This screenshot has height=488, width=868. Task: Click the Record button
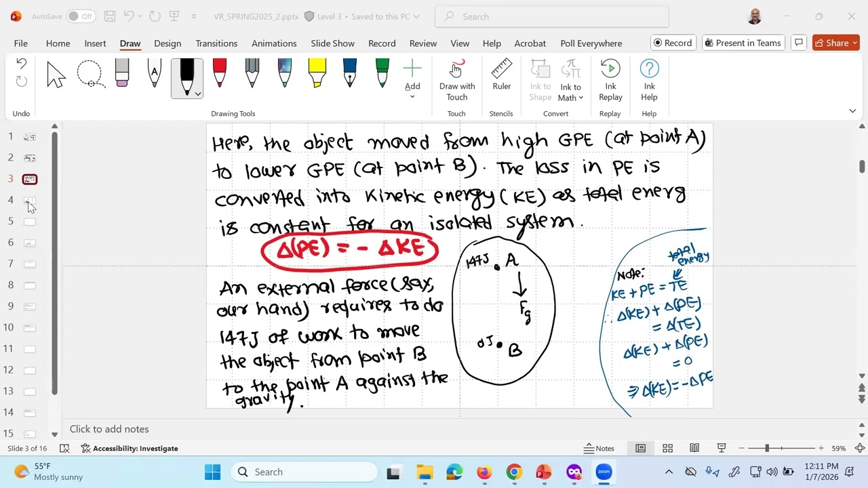click(673, 43)
